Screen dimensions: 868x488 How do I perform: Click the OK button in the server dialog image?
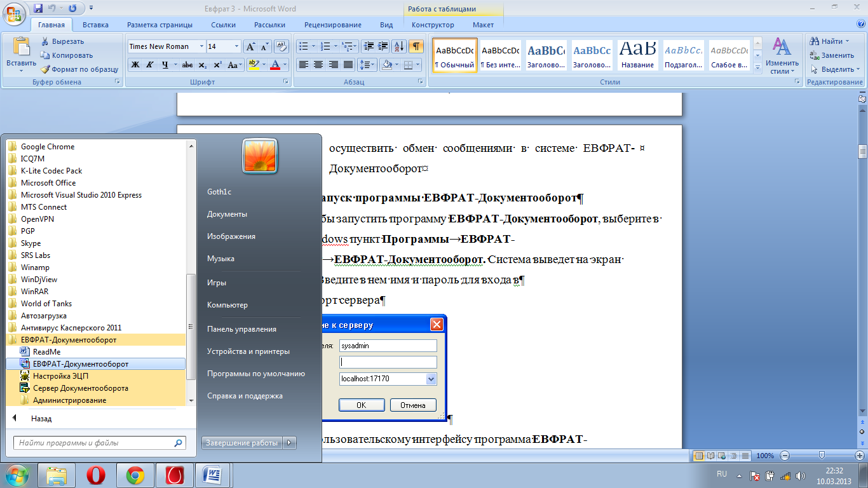pyautogui.click(x=361, y=405)
